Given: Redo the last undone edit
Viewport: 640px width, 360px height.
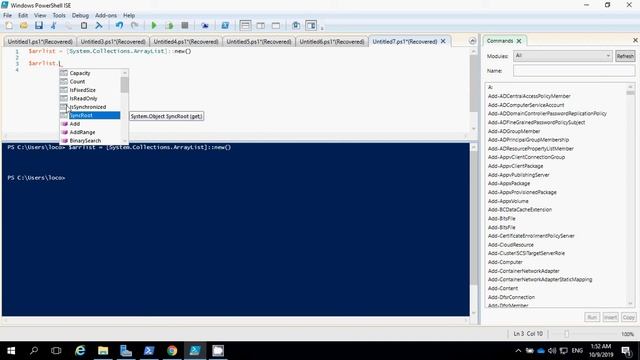Looking at the screenshot, I should pyautogui.click(x=134, y=26).
